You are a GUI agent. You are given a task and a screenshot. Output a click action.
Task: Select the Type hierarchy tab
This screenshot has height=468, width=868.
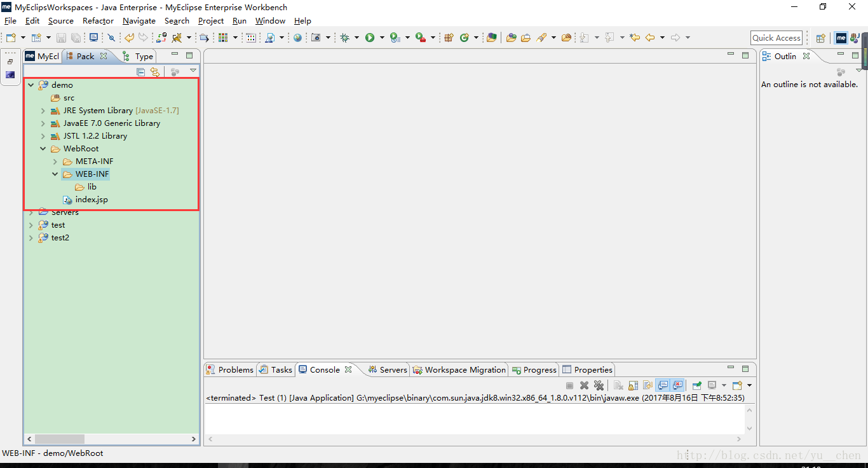click(138, 56)
